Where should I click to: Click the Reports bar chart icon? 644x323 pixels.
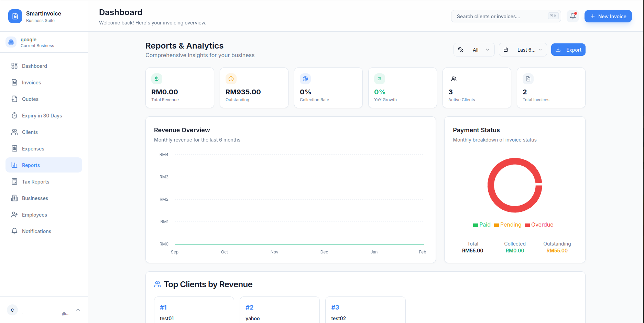[14, 165]
